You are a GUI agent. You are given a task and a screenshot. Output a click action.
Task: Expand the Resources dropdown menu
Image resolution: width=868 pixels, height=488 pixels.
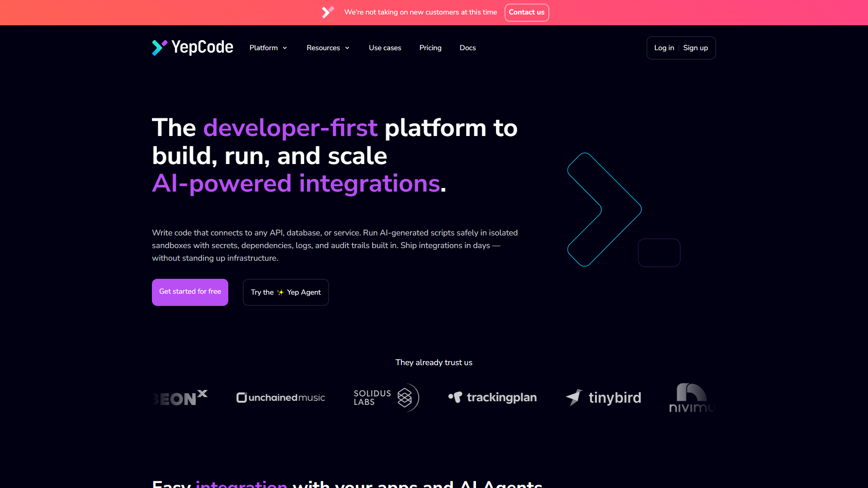tap(328, 48)
